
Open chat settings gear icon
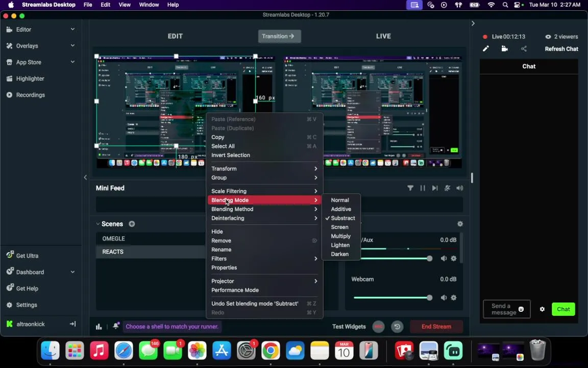[x=542, y=309]
